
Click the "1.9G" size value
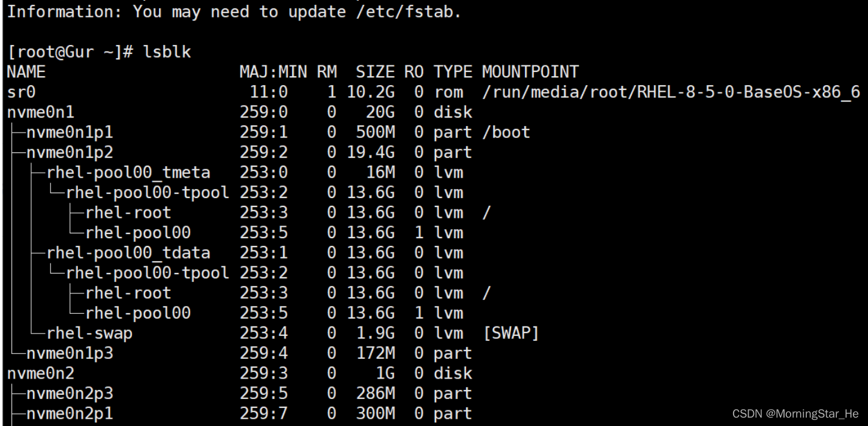tap(375, 333)
